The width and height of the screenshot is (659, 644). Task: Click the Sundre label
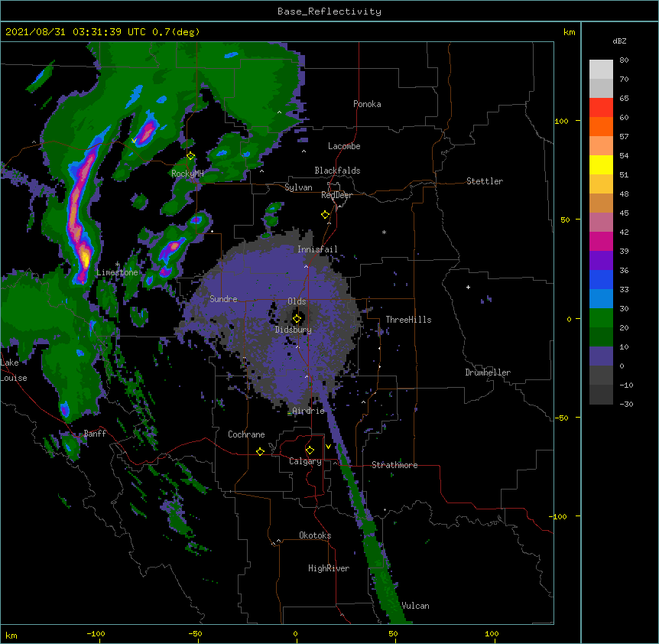[x=223, y=299]
